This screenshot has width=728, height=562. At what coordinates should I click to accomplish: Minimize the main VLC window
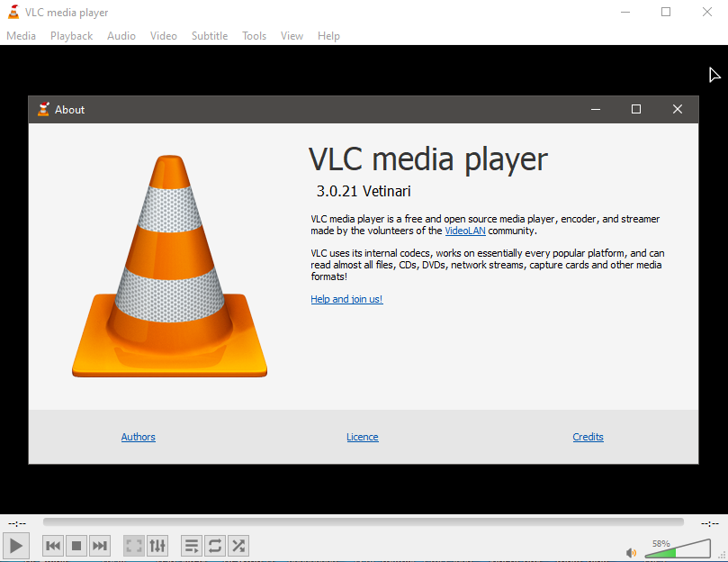(625, 12)
